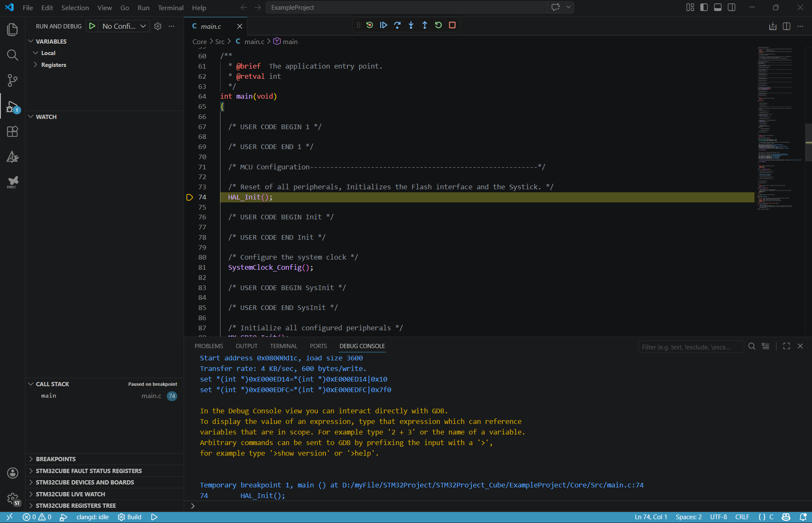Step Over in debug toolbar
This screenshot has width=812, height=523.
pyautogui.click(x=397, y=25)
